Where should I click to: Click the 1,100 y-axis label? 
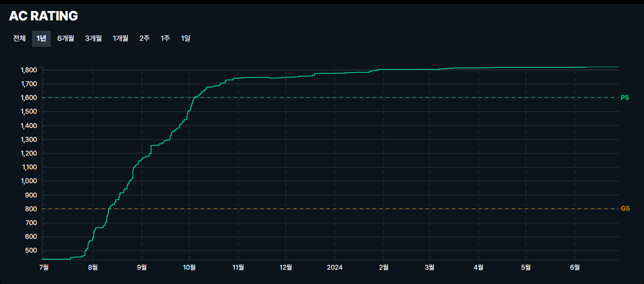click(x=29, y=167)
